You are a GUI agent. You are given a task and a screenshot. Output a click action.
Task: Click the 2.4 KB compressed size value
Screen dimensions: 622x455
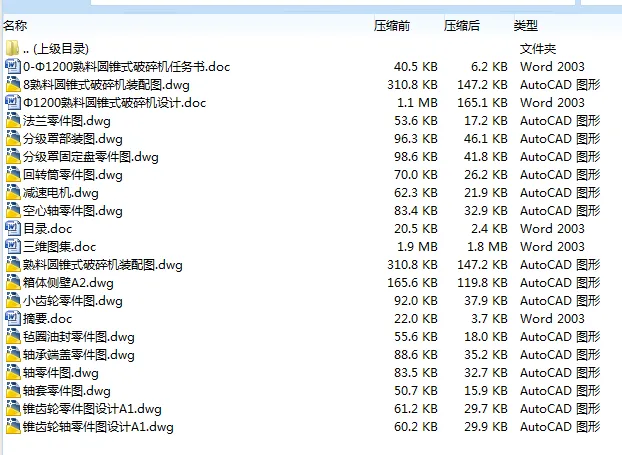tap(490, 229)
